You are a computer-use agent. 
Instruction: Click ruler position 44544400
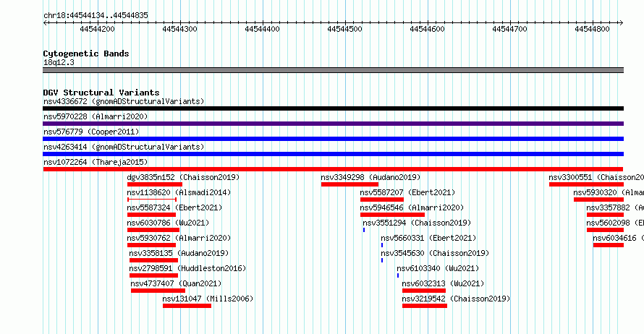point(263,29)
